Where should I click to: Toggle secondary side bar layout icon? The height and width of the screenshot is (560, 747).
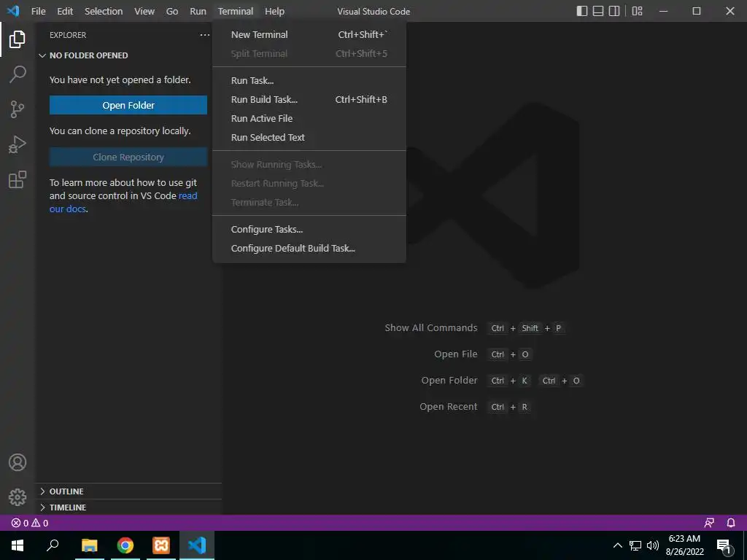(x=614, y=11)
